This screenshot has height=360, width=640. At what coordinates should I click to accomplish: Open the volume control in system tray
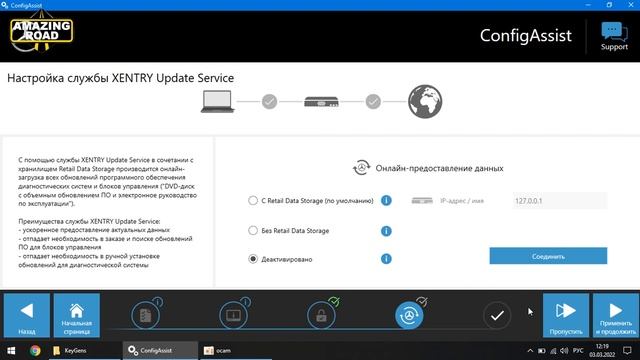564,351
